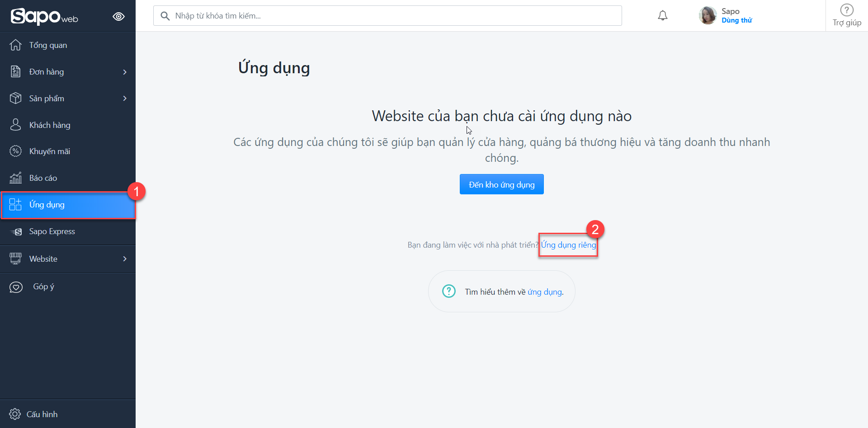868x428 pixels.
Task: Toggle the eye icon next to the Sapo logo
Action: 118,16
